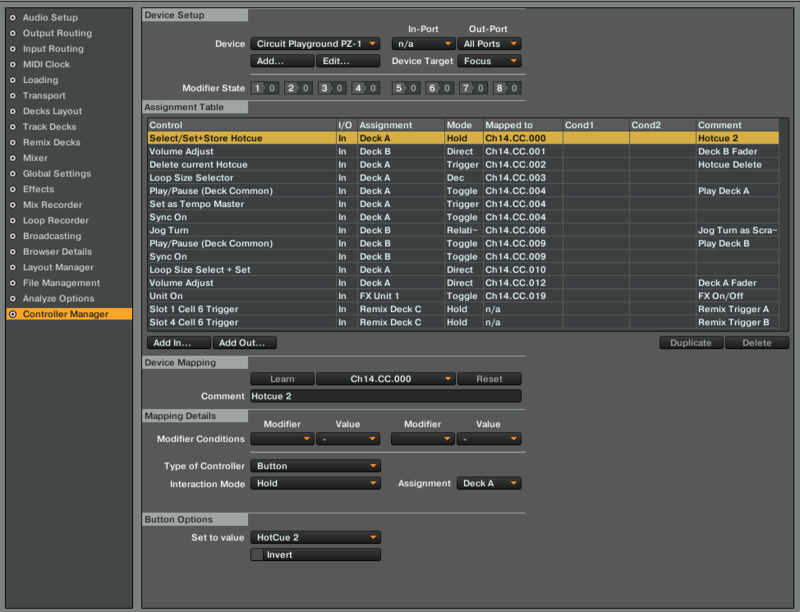Image resolution: width=800 pixels, height=612 pixels.
Task: Open Global Settings in the sidebar
Action: (x=57, y=174)
